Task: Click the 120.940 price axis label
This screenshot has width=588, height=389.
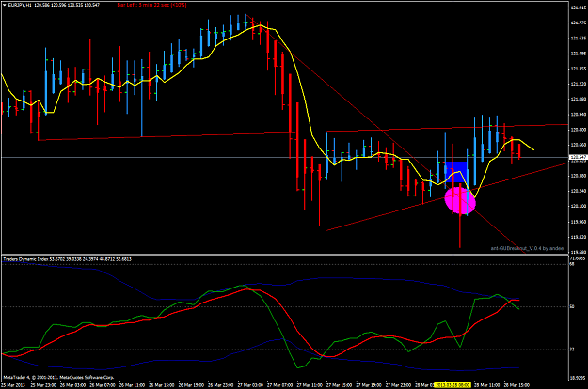Action: click(x=578, y=115)
